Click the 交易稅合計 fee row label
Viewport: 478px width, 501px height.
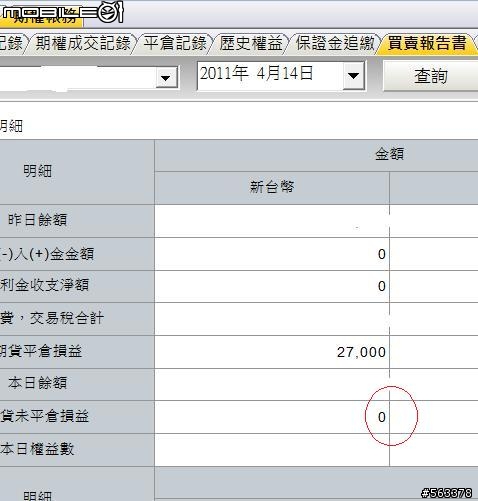(x=52, y=318)
